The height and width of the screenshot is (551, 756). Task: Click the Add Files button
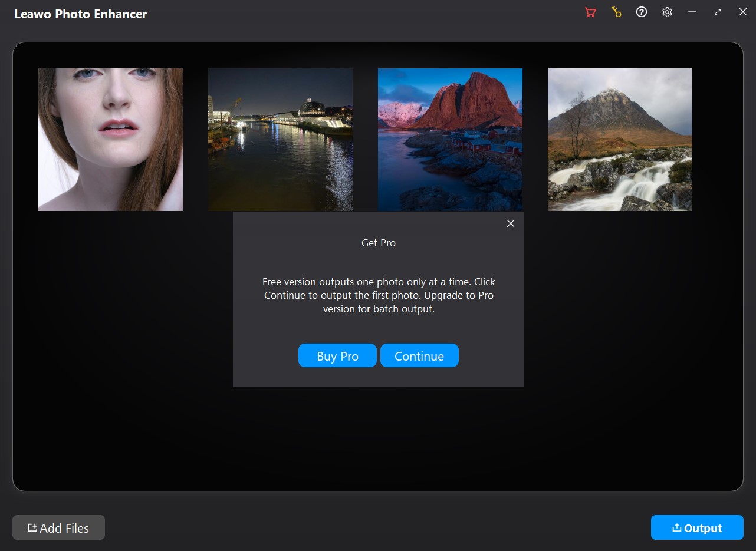point(58,528)
